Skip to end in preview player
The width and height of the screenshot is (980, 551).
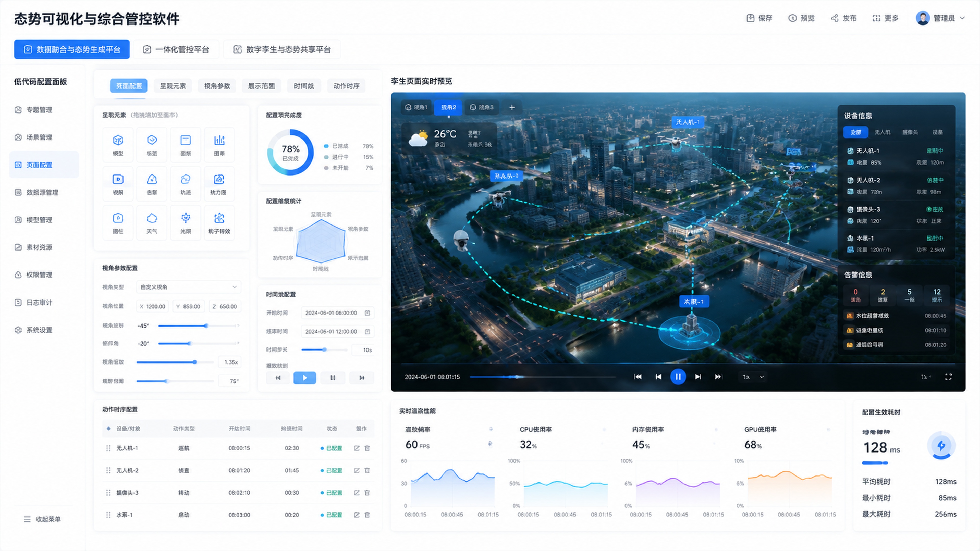coord(718,377)
